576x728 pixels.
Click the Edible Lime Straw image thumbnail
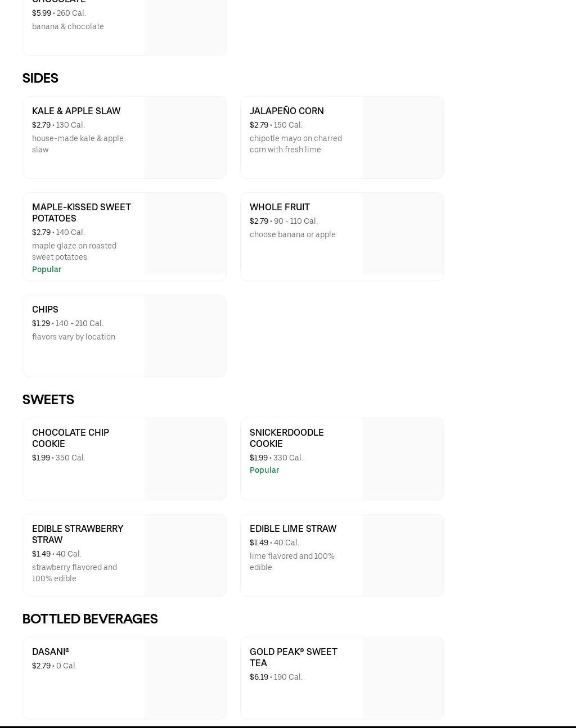tap(403, 555)
